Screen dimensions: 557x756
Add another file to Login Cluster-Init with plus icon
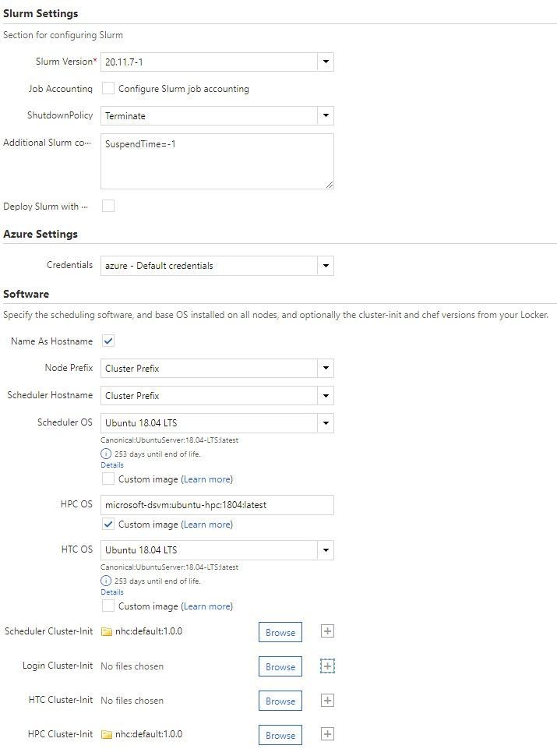click(328, 666)
